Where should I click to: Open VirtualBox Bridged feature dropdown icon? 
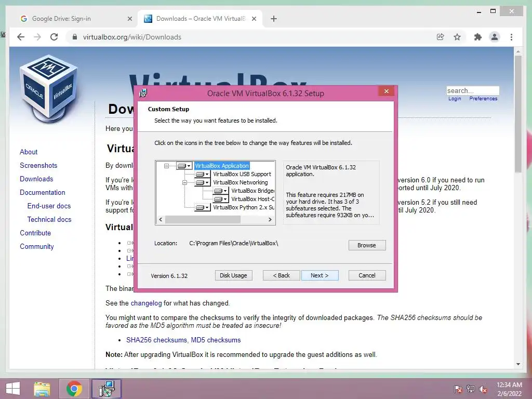pos(220,191)
